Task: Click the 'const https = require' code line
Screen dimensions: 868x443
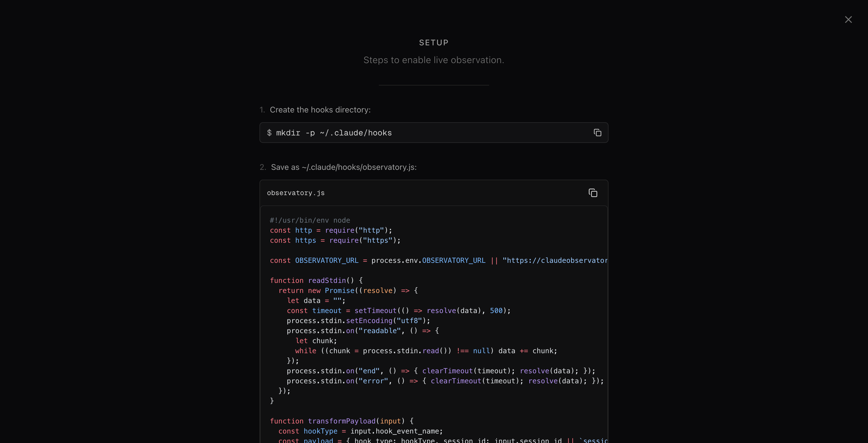Action: [x=335, y=240]
